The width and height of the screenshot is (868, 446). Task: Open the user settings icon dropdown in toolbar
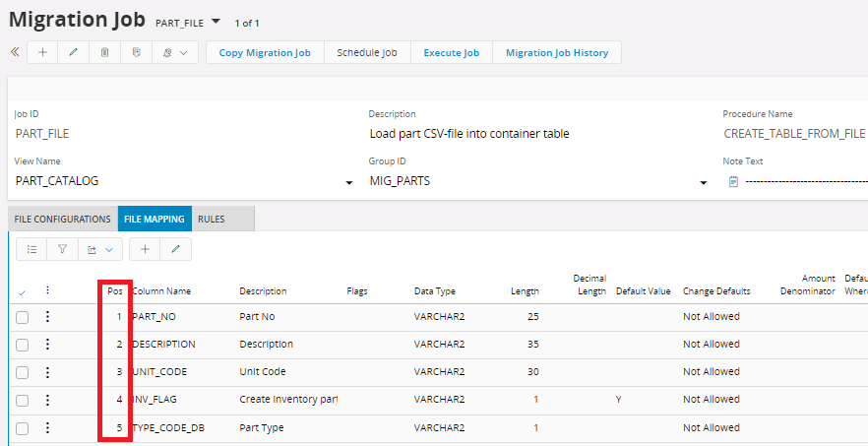click(x=175, y=52)
